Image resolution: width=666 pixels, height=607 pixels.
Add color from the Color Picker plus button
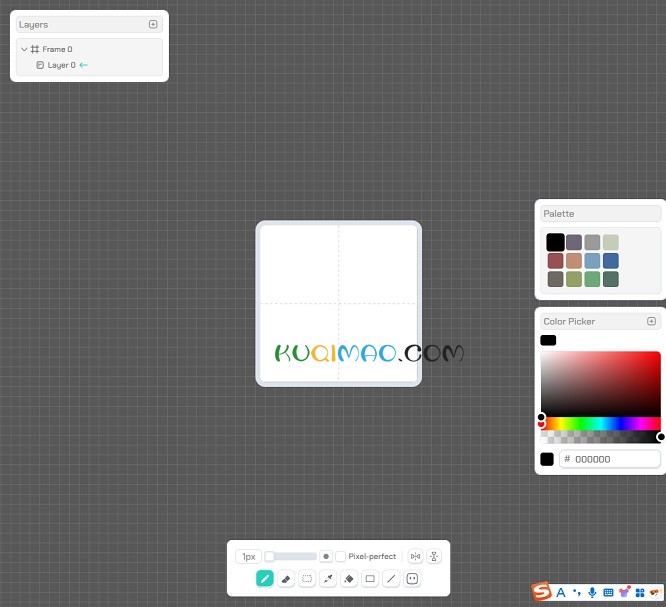point(652,321)
